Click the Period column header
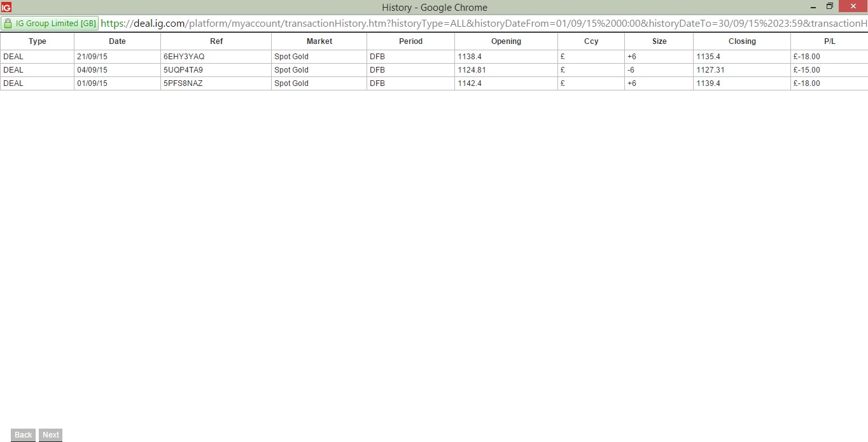The width and height of the screenshot is (868, 442). coord(411,41)
